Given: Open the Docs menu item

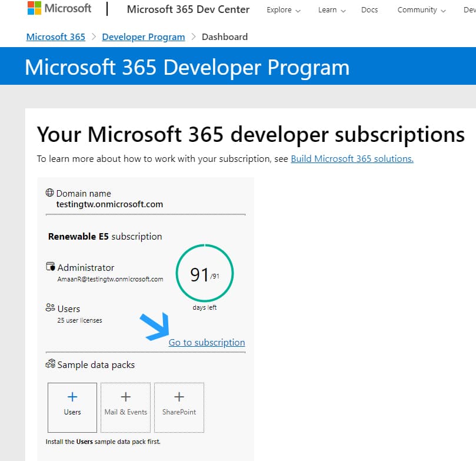Looking at the screenshot, I should click(x=370, y=10).
